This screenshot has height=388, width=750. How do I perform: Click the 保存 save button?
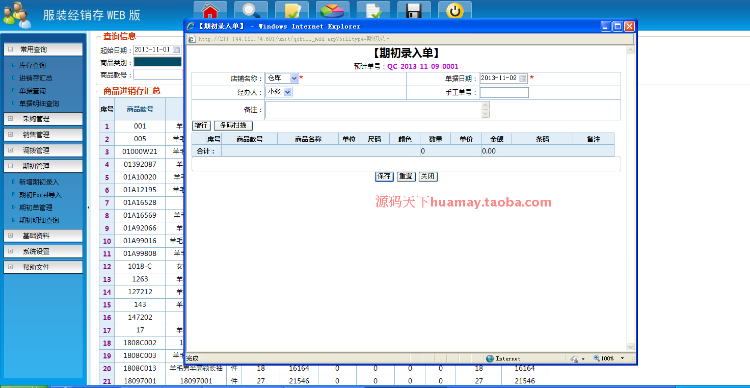(x=384, y=177)
